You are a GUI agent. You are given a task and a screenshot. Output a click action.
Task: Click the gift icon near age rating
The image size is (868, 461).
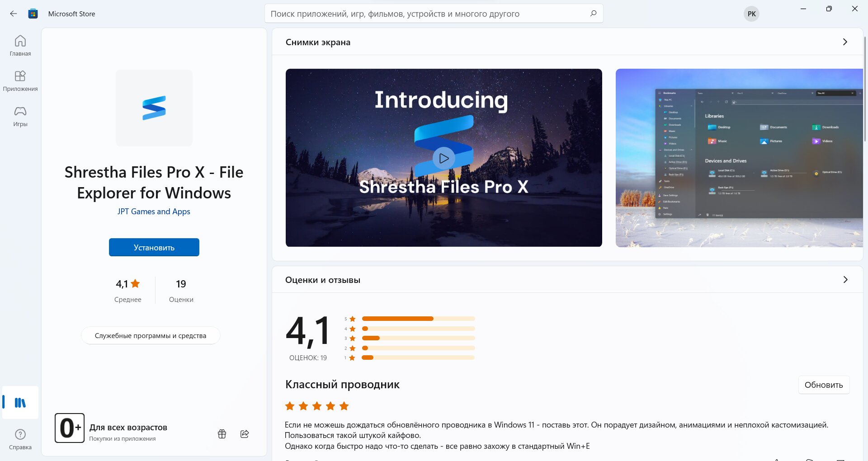tap(222, 434)
